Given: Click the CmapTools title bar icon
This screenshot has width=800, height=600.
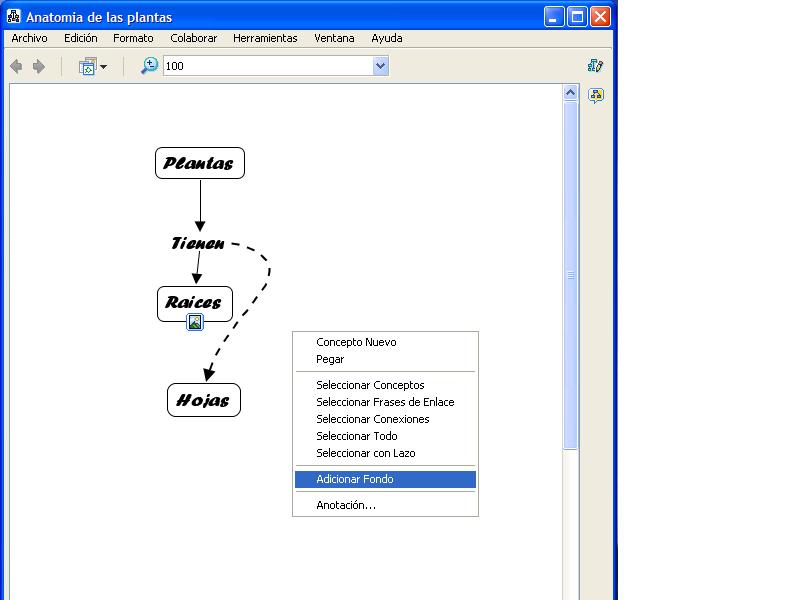Looking at the screenshot, I should point(14,16).
